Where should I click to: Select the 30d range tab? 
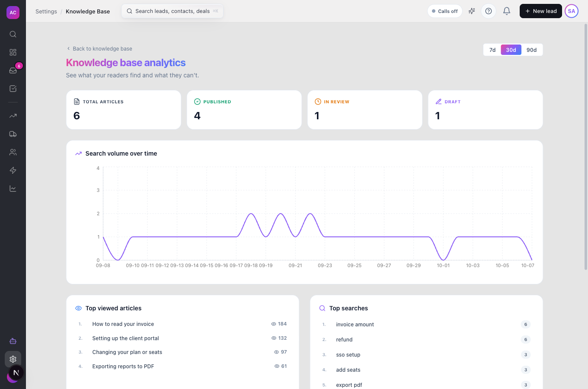[511, 50]
